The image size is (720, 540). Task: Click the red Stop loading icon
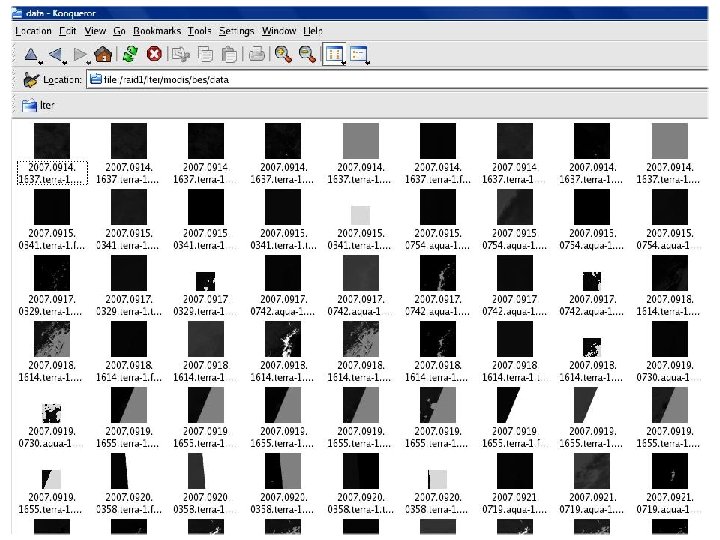pyautogui.click(x=154, y=54)
